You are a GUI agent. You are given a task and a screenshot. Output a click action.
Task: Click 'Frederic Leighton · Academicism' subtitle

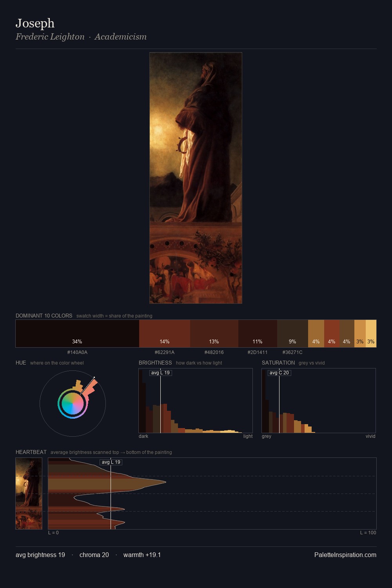click(81, 37)
